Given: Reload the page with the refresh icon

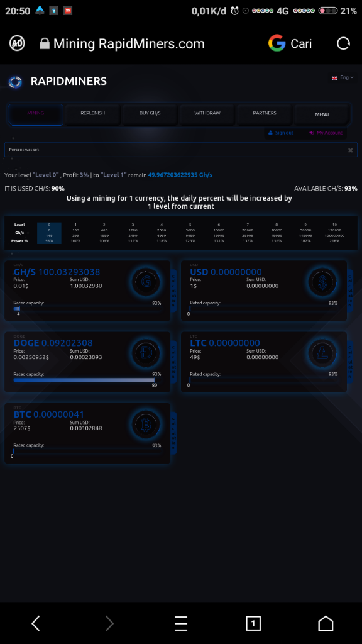Looking at the screenshot, I should [x=343, y=43].
